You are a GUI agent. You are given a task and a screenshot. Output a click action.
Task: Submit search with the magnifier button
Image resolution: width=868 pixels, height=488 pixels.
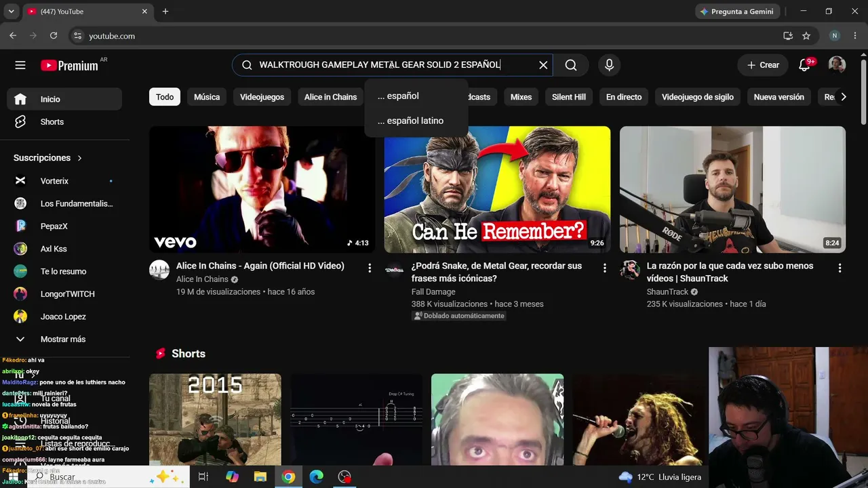click(571, 65)
